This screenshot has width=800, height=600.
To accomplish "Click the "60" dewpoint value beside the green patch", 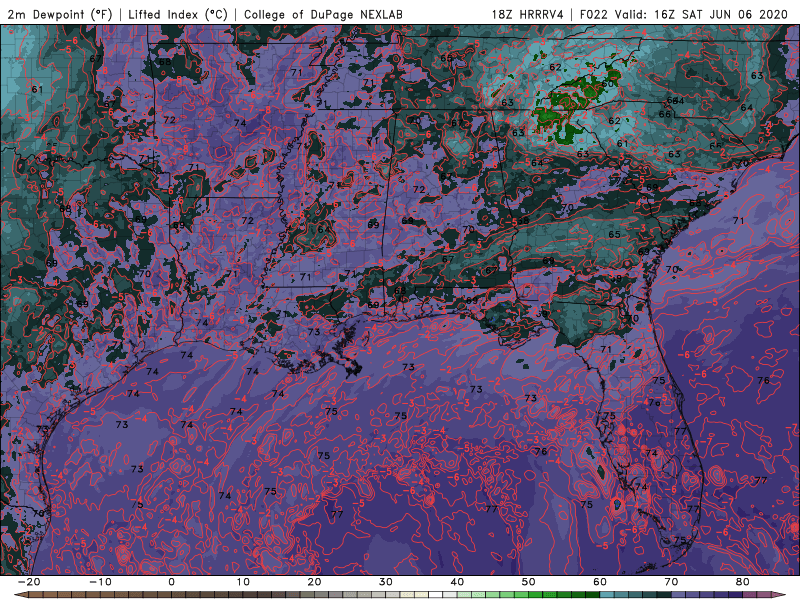I will (x=607, y=84).
